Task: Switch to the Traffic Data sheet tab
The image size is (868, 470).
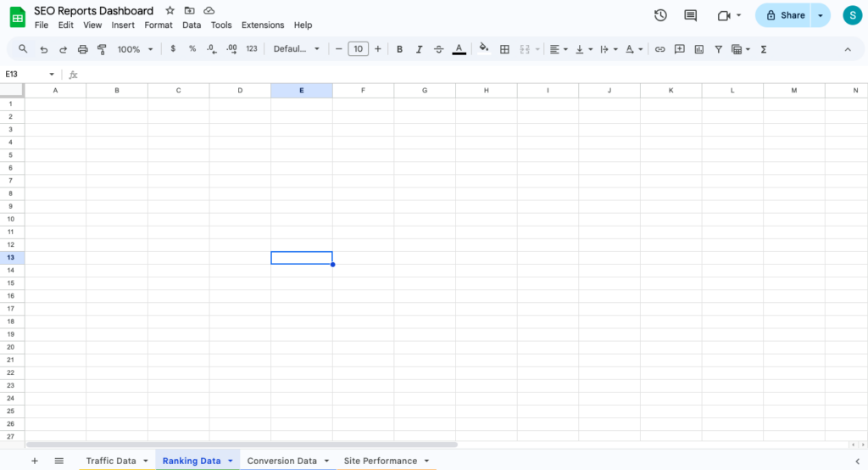Action: click(x=111, y=461)
